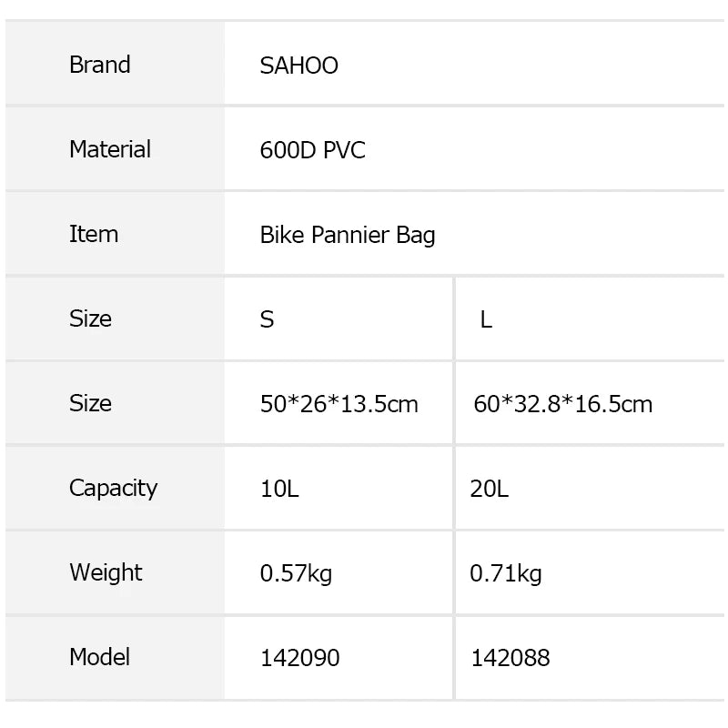Click the Weight row label
Screen dimensions: 728x728
click(x=106, y=572)
